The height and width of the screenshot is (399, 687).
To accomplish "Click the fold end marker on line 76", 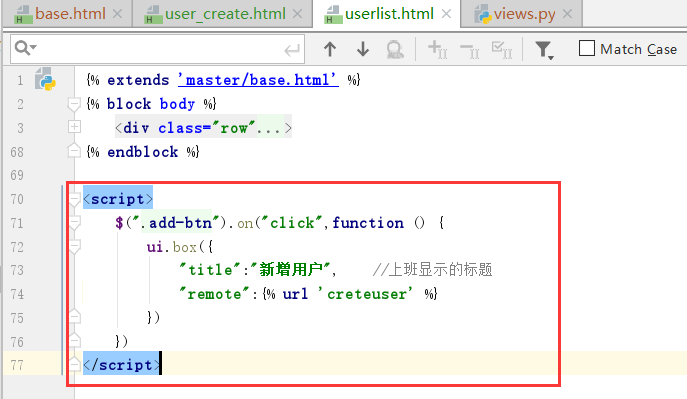I will pyautogui.click(x=74, y=340).
